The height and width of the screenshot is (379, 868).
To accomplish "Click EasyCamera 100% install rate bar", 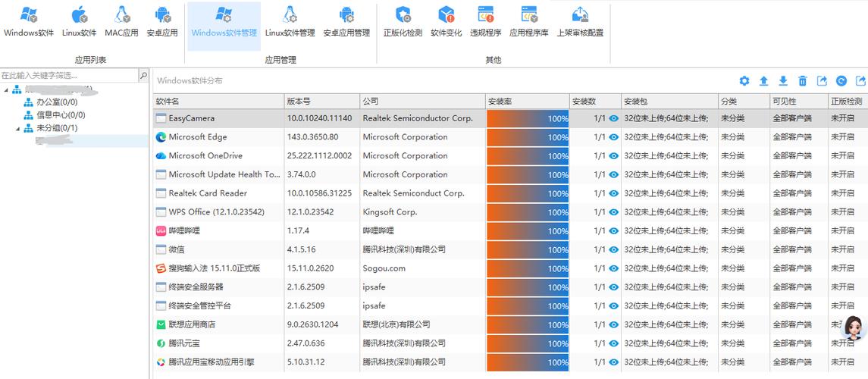I will coord(528,118).
